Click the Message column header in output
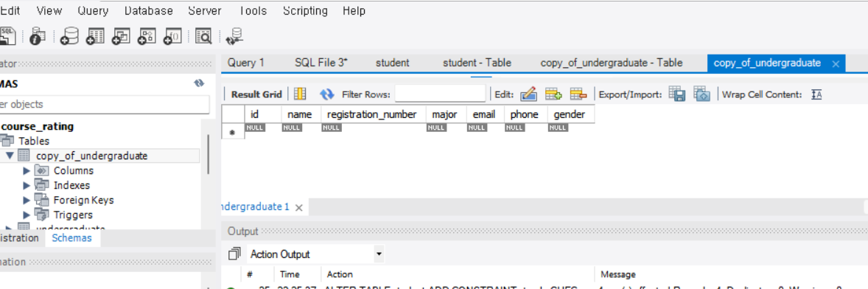868x289 pixels. point(617,274)
